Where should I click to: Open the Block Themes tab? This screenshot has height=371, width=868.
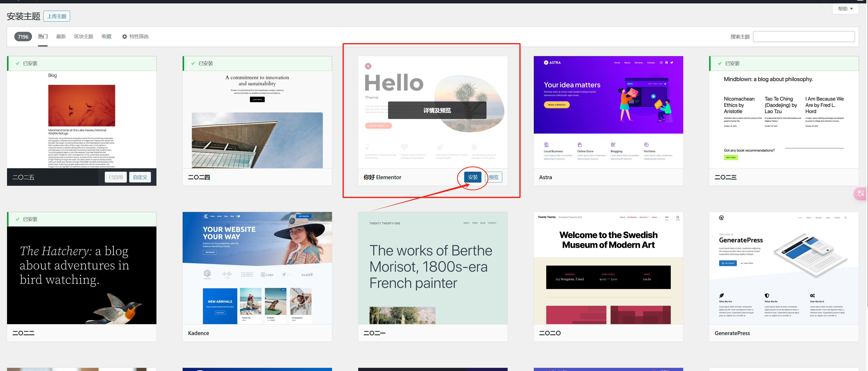(84, 37)
